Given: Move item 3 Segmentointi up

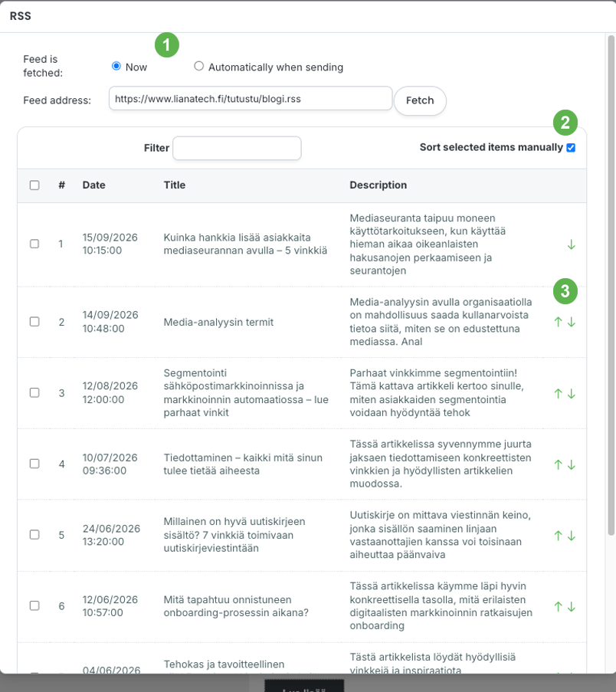Looking at the screenshot, I should (x=559, y=393).
